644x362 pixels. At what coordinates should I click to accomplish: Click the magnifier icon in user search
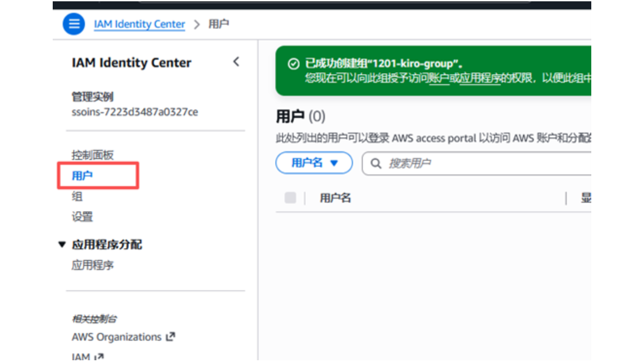(x=376, y=164)
